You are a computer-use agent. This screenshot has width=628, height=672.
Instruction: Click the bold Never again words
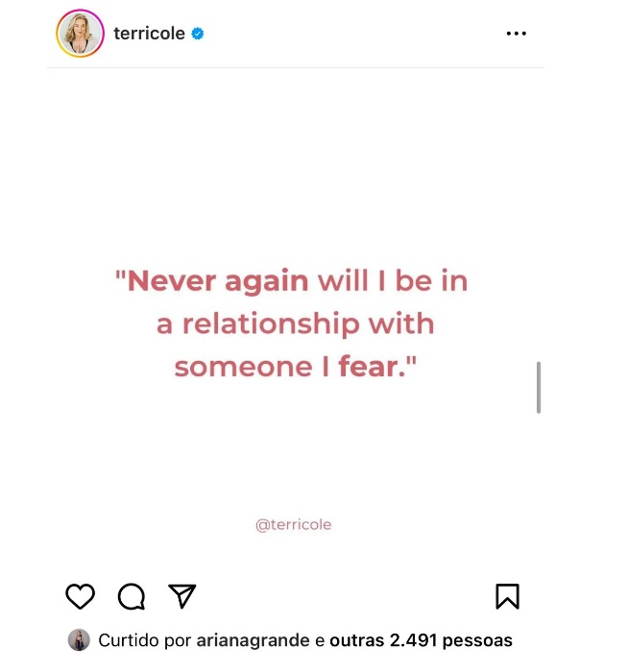point(218,281)
